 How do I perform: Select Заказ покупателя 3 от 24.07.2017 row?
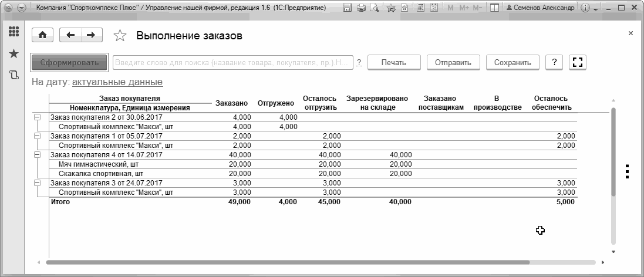click(313, 183)
